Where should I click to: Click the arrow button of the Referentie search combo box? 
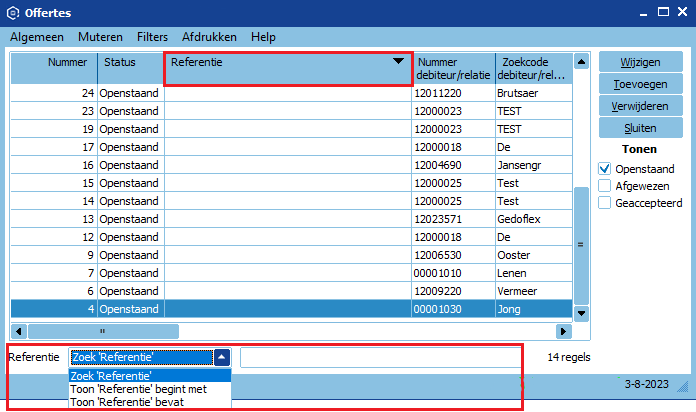tap(222, 357)
